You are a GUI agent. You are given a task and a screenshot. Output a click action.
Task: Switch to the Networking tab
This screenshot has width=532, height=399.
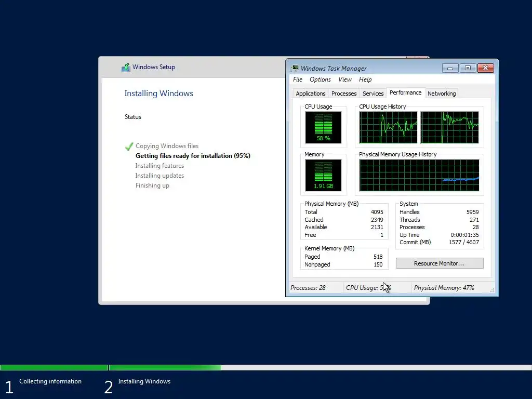(x=442, y=94)
